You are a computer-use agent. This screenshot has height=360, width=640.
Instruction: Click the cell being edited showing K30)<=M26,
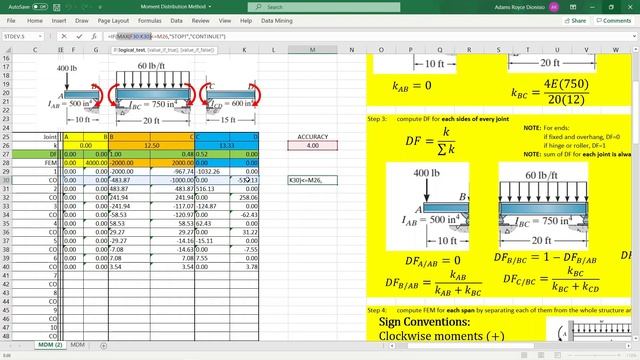(313, 180)
